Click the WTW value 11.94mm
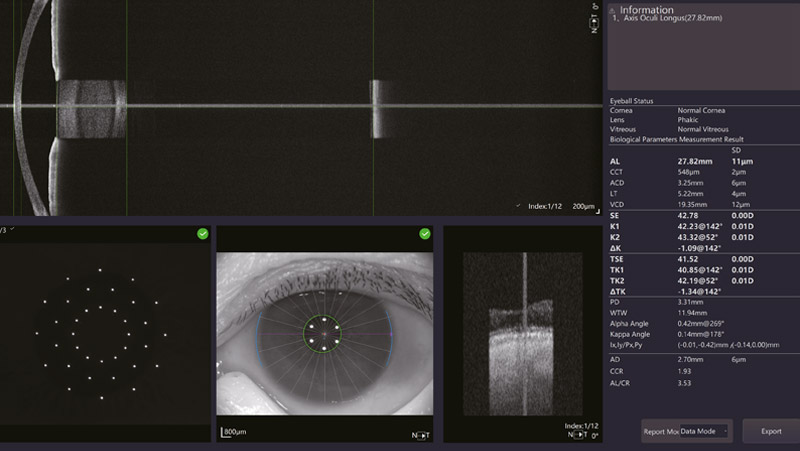 [692, 313]
